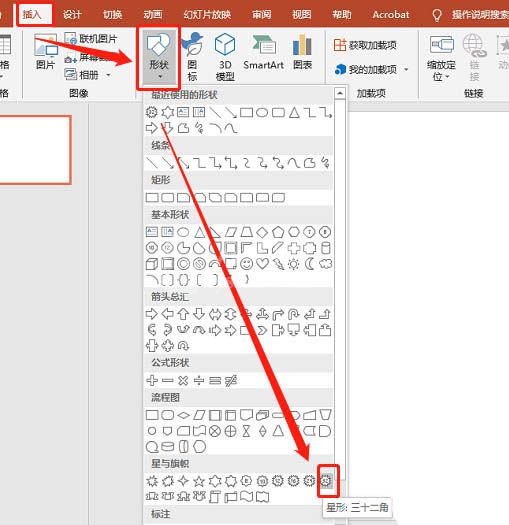Select the lightning bolt shape
This screenshot has width=509, height=525.
pyautogui.click(x=278, y=264)
